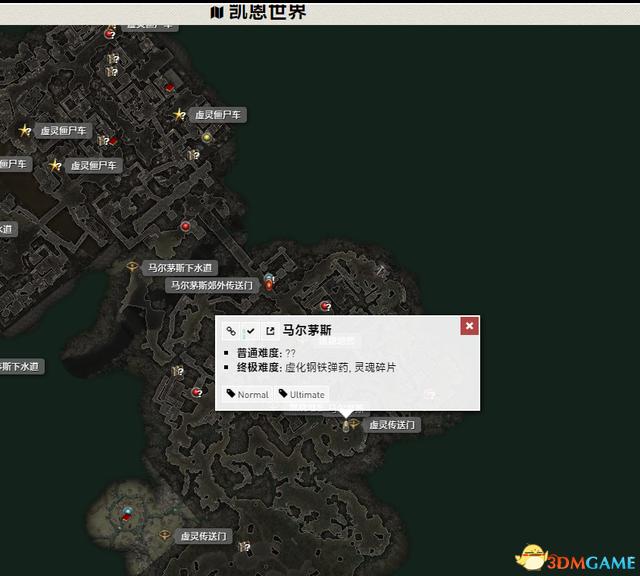Viewport: 640px width, 576px height.
Task: Click the blue orb marker in bottom-left clearing
Action: 128,511
